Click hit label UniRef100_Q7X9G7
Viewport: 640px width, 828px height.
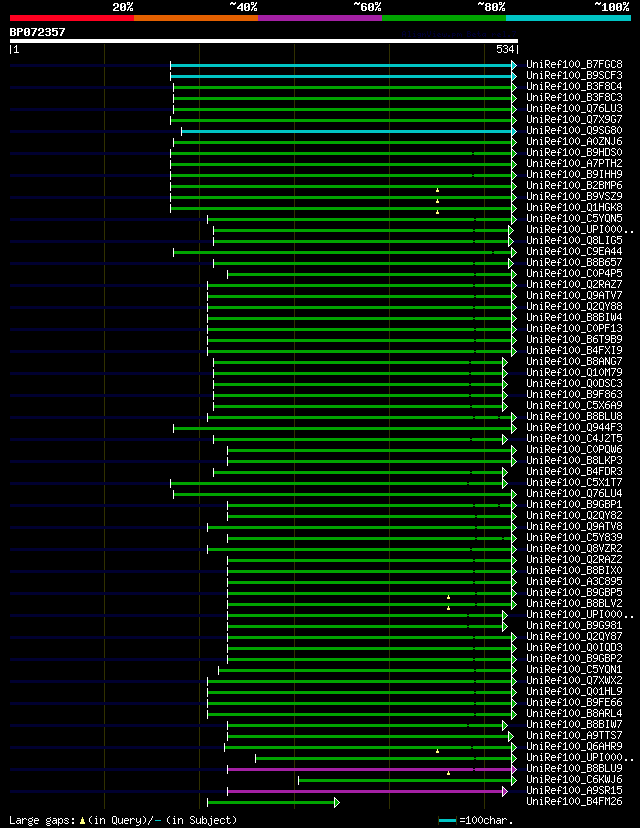tap(574, 119)
